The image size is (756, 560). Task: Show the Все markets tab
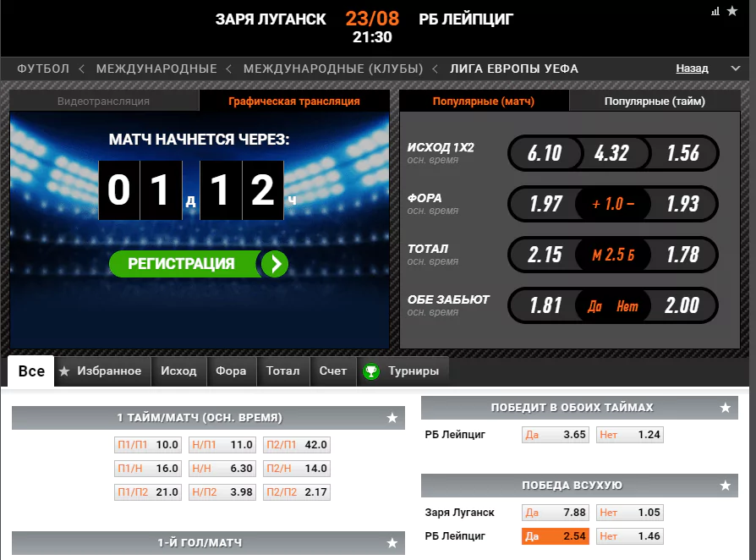point(31,371)
